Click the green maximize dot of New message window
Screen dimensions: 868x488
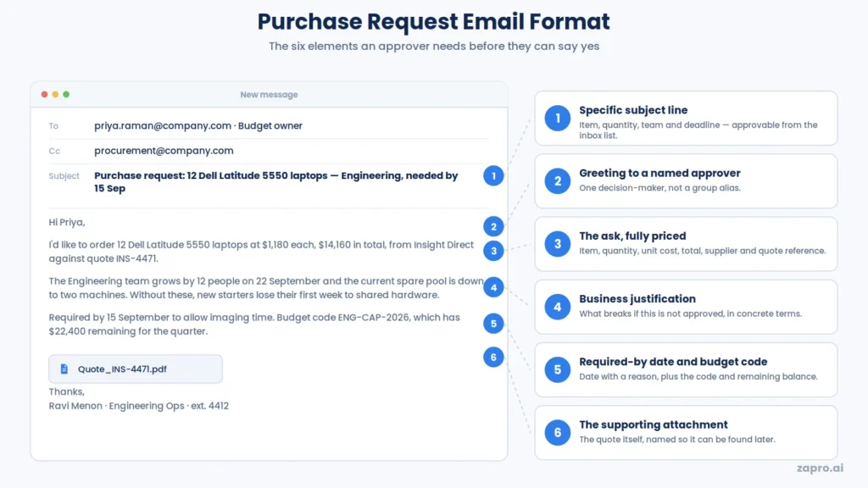click(x=66, y=95)
